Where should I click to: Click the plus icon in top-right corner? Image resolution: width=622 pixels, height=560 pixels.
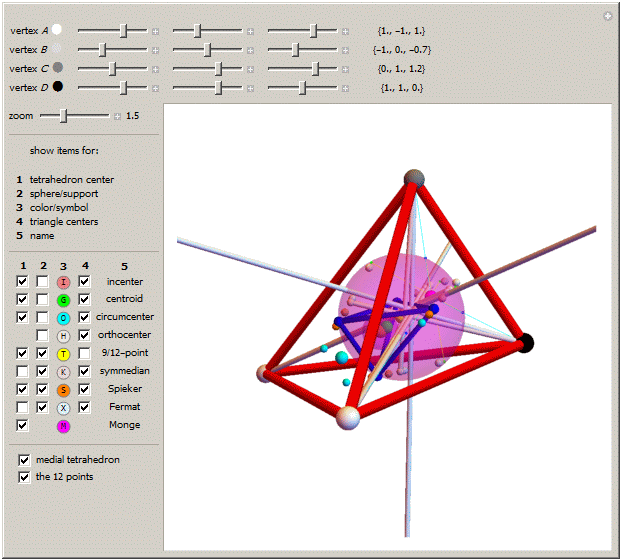click(x=608, y=15)
